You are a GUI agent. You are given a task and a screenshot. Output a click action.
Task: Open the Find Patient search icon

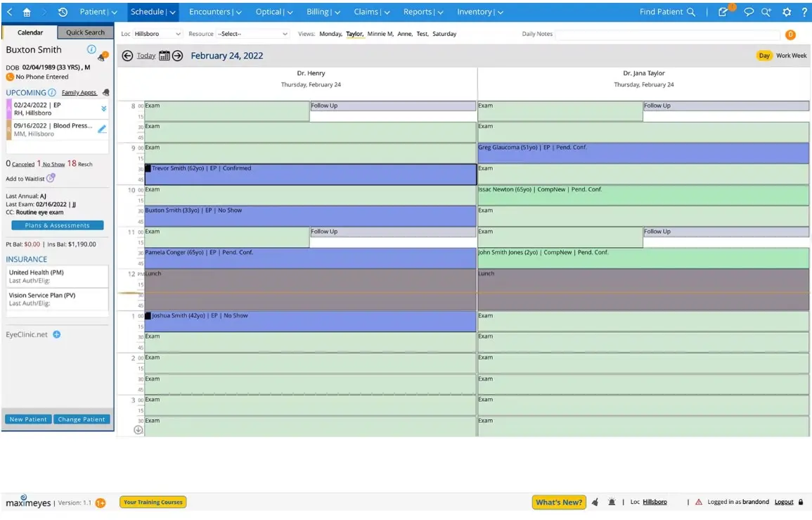click(x=691, y=11)
